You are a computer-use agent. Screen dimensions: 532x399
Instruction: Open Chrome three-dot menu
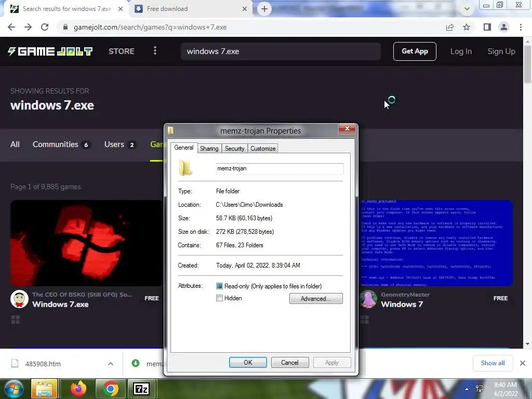coord(521,27)
